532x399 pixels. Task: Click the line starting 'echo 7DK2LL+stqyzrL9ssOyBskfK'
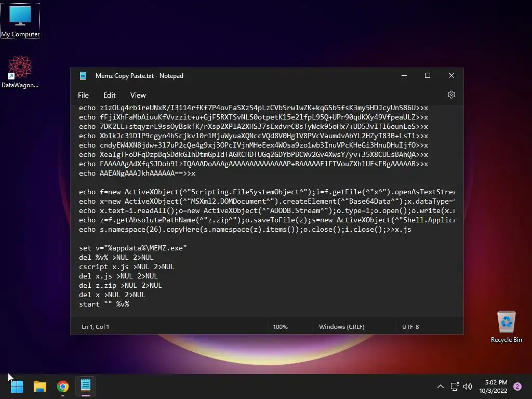254,127
